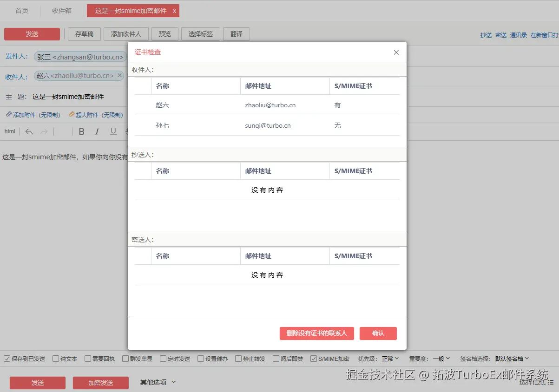
Task: Click the 收件人 label link
Action: click(x=17, y=77)
